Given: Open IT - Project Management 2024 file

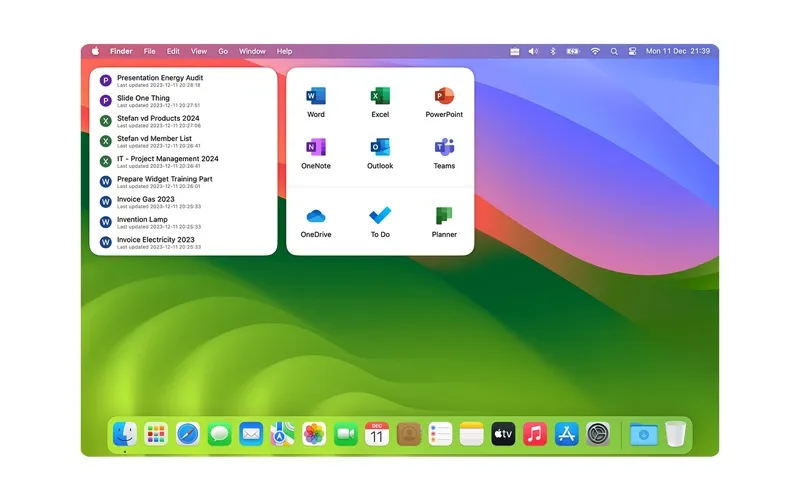Looking at the screenshot, I should (x=183, y=162).
